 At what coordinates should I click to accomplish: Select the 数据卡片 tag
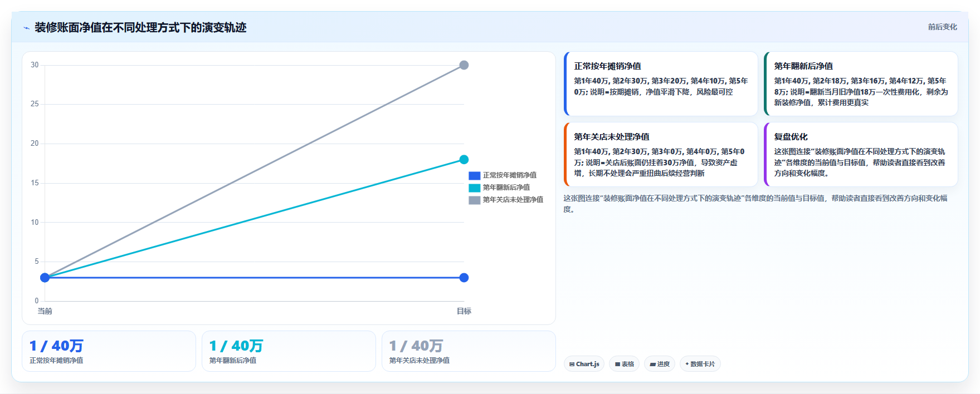[x=700, y=364]
